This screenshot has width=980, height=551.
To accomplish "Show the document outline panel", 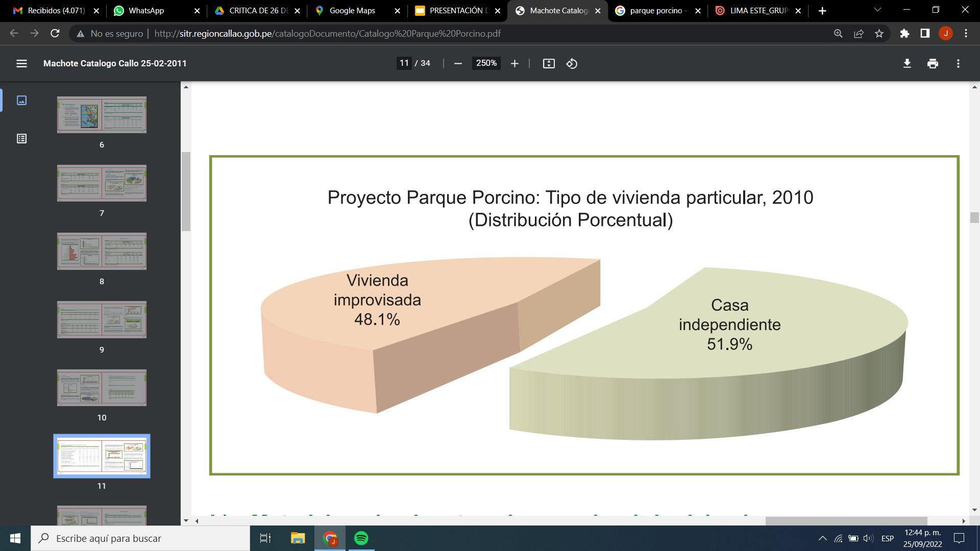I will (21, 139).
